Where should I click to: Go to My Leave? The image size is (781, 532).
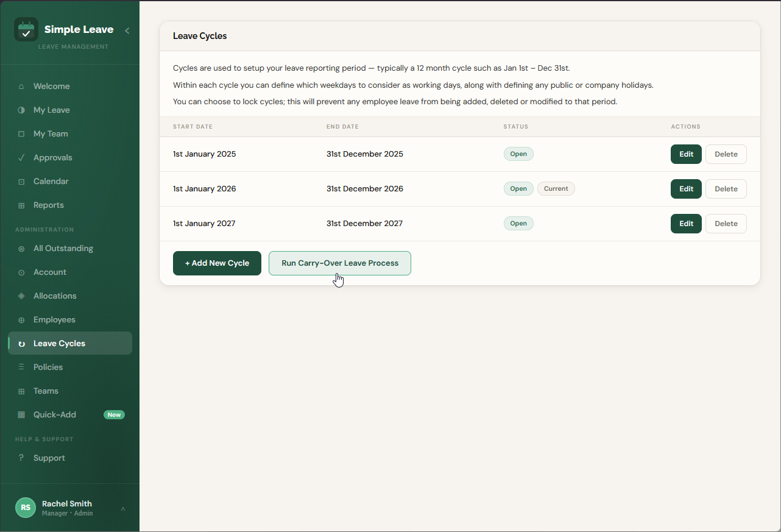click(70, 110)
